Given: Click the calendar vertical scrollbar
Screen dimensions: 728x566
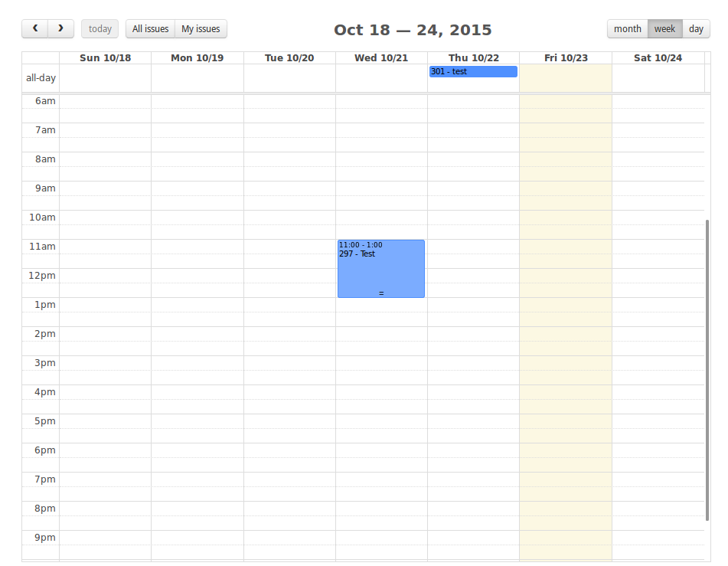Looking at the screenshot, I should [707, 368].
